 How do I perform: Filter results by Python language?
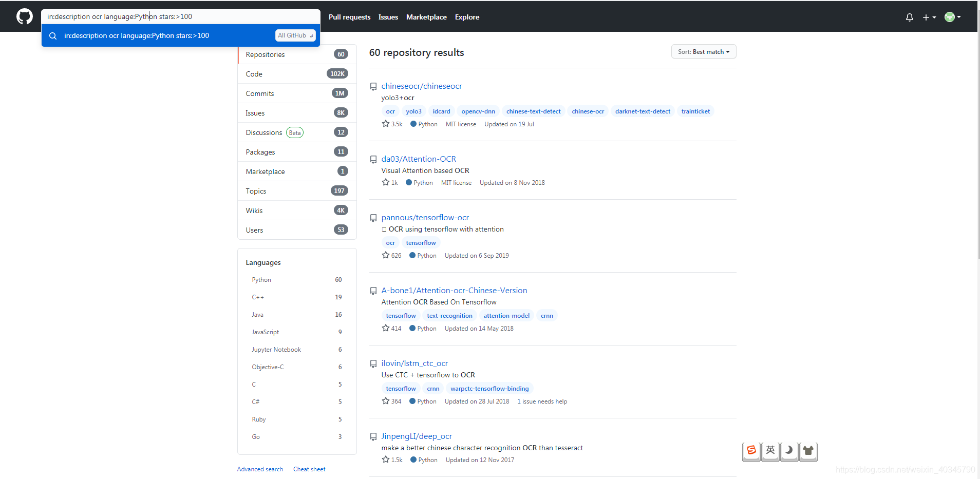click(297, 280)
